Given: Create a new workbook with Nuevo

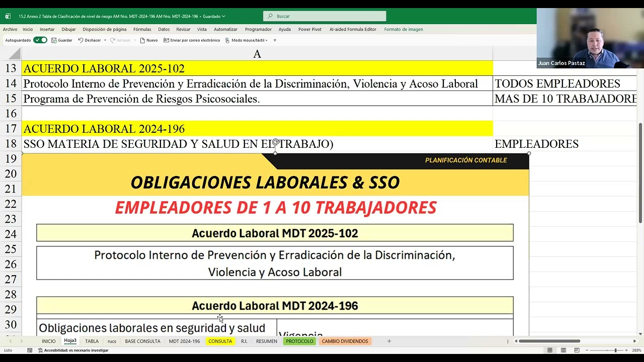Looking at the screenshot, I should (x=149, y=40).
